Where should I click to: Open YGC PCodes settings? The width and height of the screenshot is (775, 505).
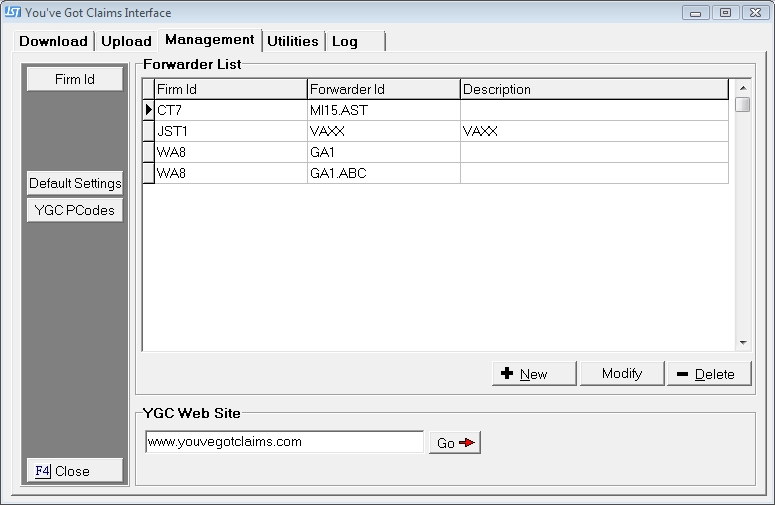pos(75,210)
